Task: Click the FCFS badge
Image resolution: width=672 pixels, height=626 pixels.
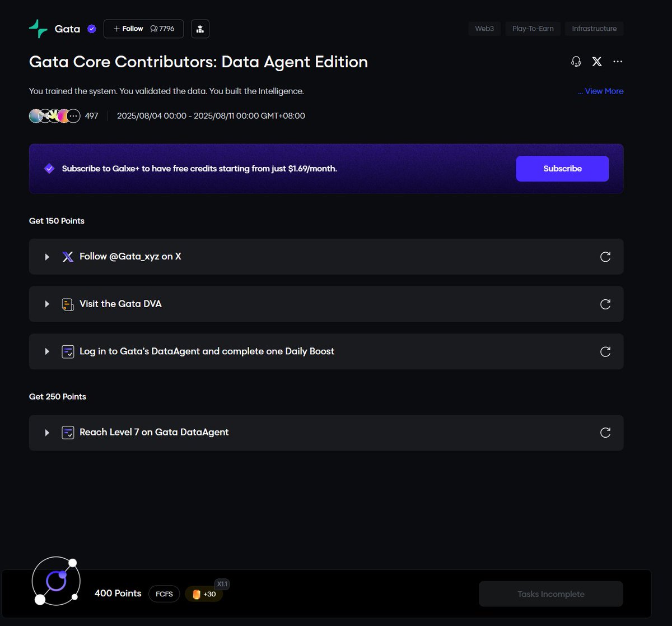Action: tap(164, 594)
